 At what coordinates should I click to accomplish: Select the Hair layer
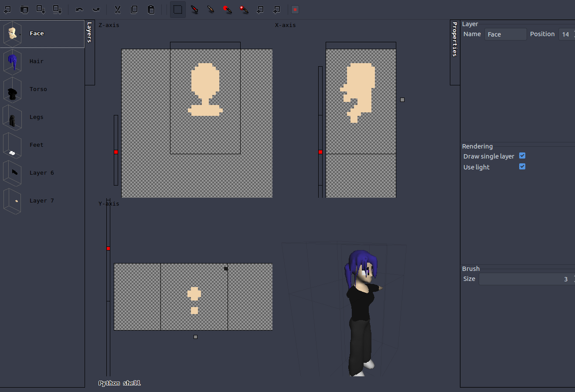coord(42,61)
